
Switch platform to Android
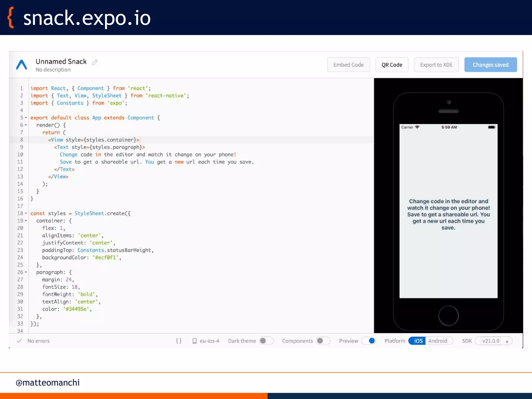point(438,341)
